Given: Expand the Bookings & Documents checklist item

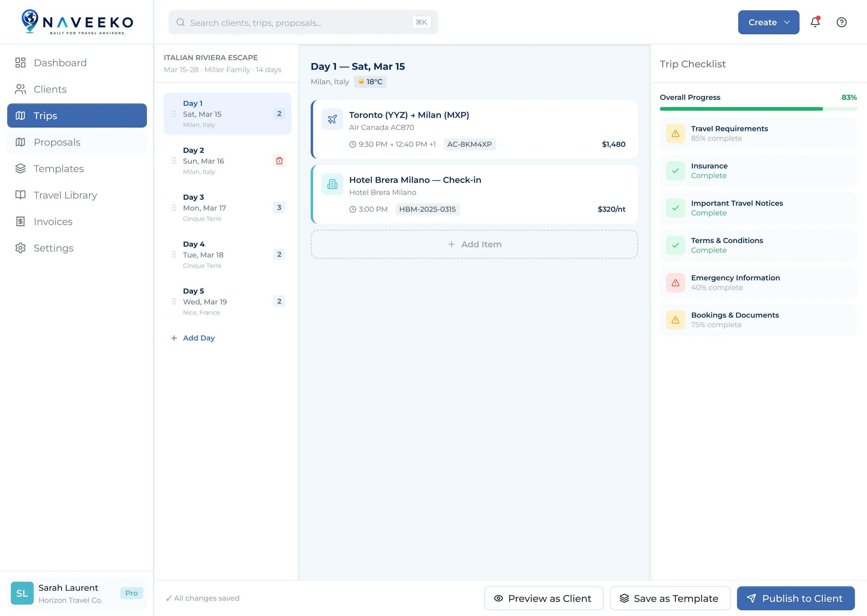Looking at the screenshot, I should pos(758,320).
